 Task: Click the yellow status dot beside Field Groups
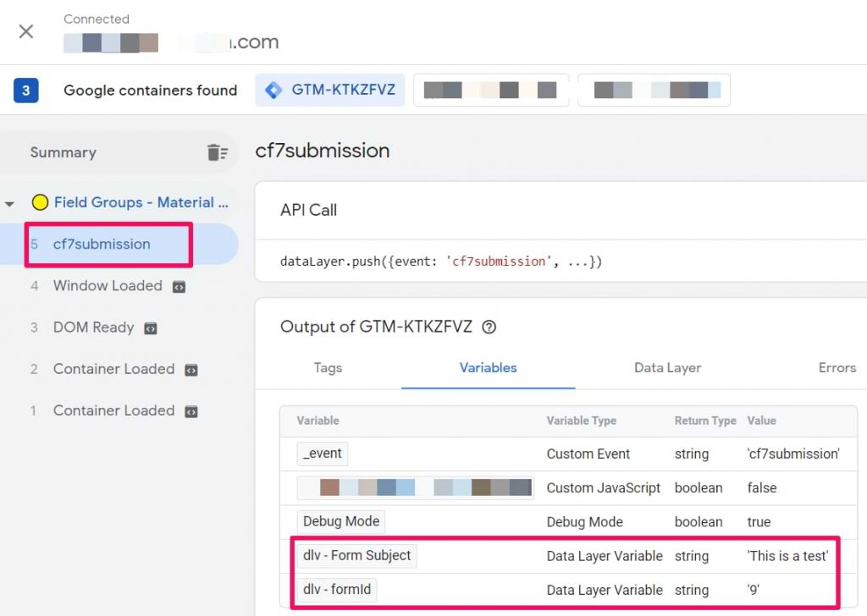pyautogui.click(x=39, y=202)
